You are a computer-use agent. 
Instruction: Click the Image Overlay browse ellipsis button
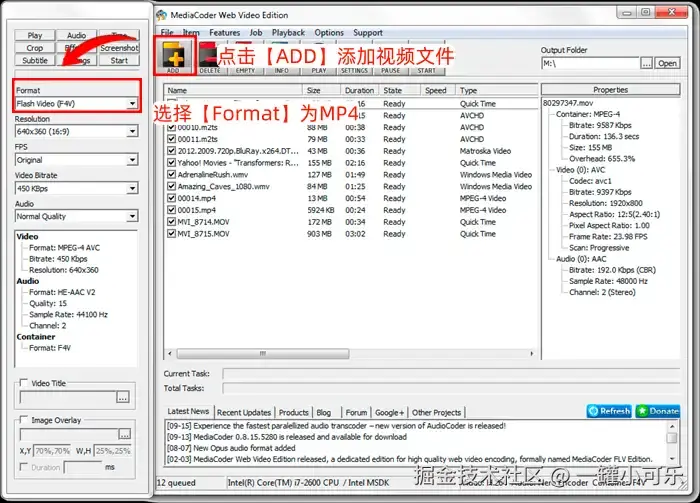coord(125,434)
